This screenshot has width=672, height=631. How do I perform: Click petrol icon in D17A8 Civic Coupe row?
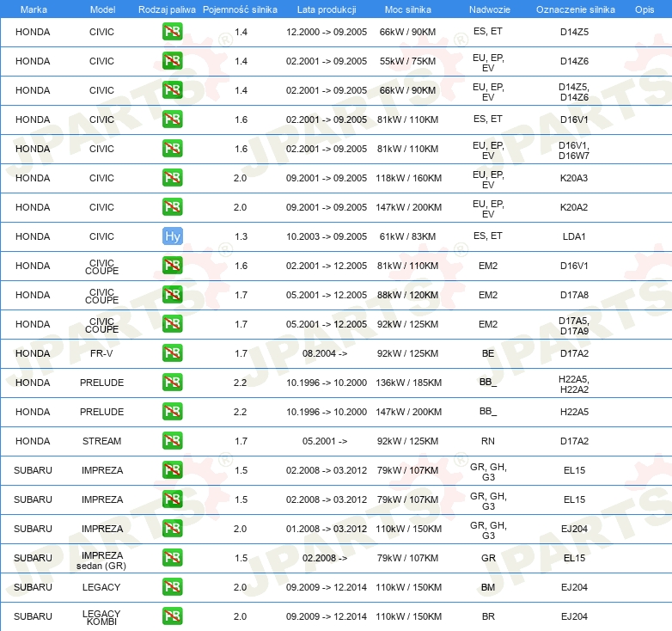(172, 295)
